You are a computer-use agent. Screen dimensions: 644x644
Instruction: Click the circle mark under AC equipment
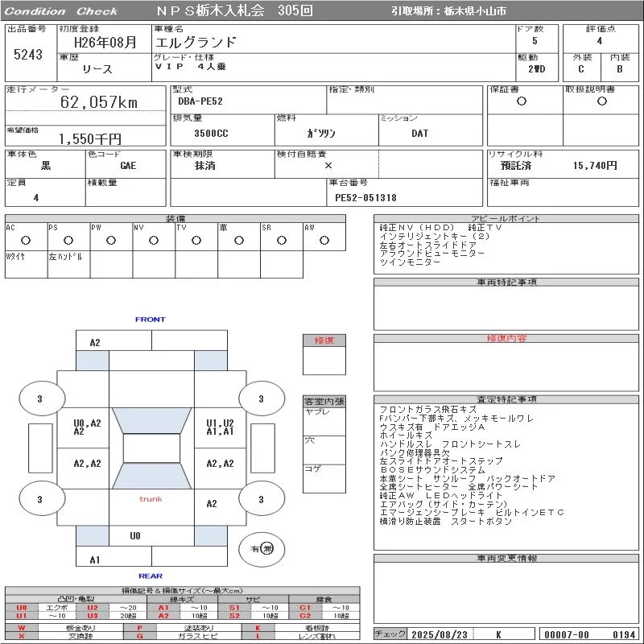pos(26,240)
